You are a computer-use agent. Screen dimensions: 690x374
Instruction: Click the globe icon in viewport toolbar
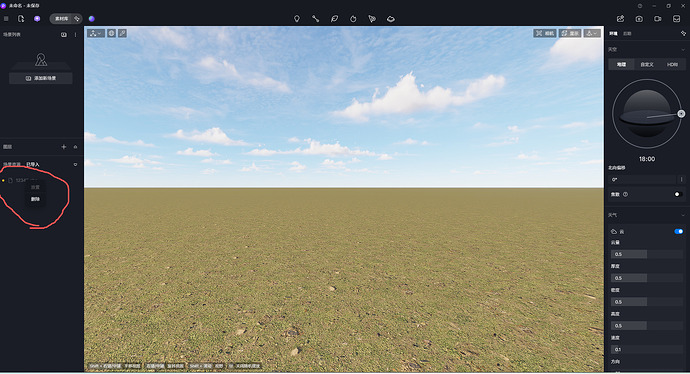pyautogui.click(x=112, y=33)
